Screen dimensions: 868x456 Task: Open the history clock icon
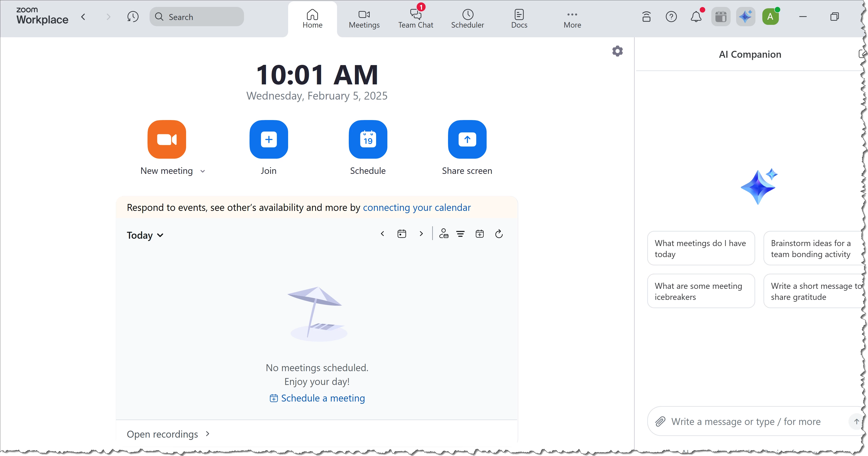[133, 17]
